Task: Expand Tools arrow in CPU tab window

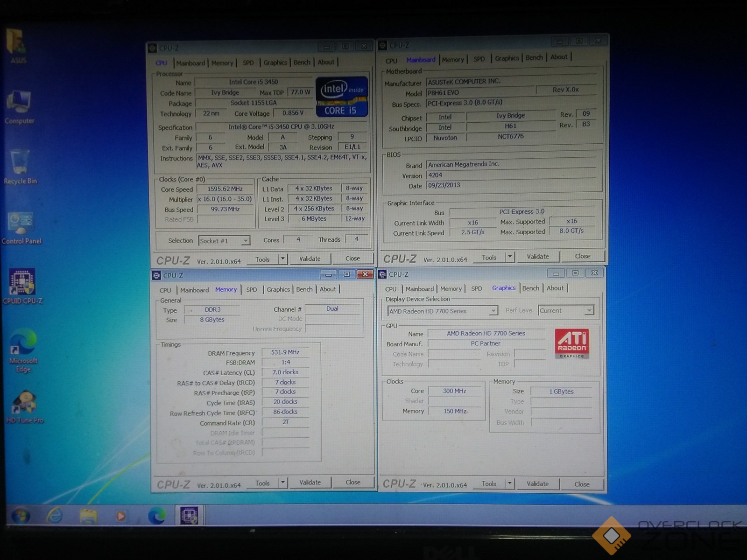Action: pyautogui.click(x=282, y=259)
